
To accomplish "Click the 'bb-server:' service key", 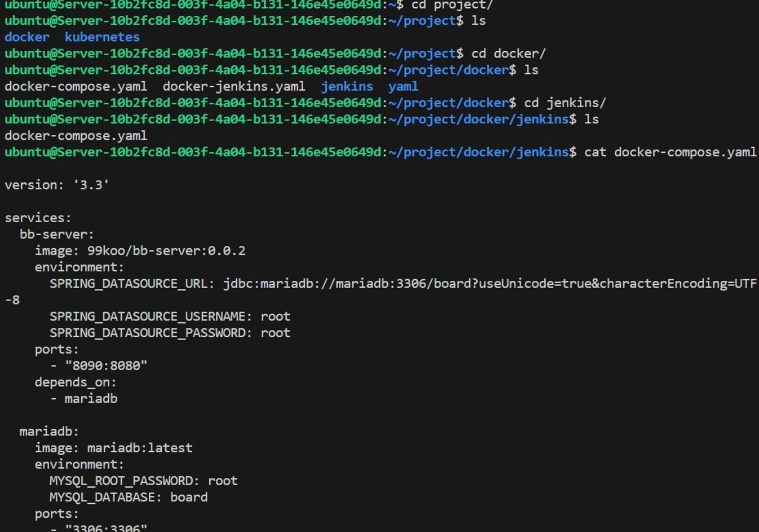I will (57, 234).
